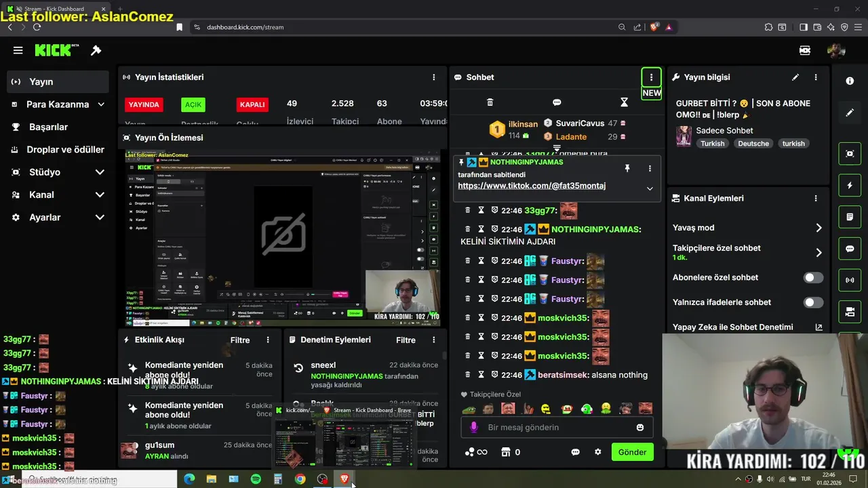Toggle Abonelere özel sohbet switch
Screen dimensions: 868x488
pyautogui.click(x=813, y=278)
